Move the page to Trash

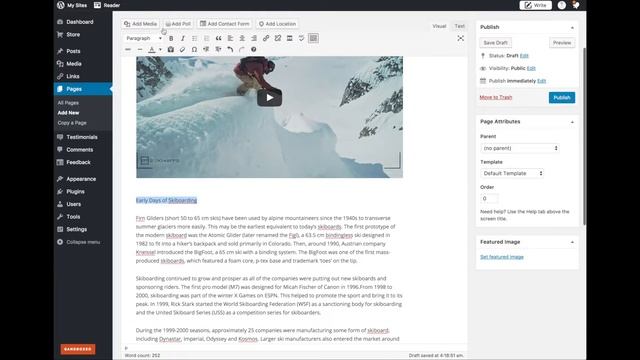pyautogui.click(x=496, y=98)
